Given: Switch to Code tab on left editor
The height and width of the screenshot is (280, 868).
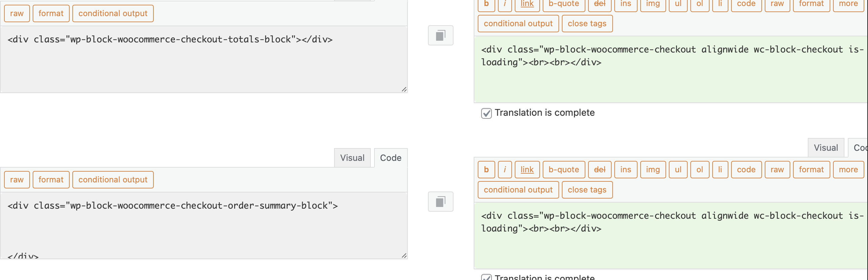Looking at the screenshot, I should click(x=391, y=158).
